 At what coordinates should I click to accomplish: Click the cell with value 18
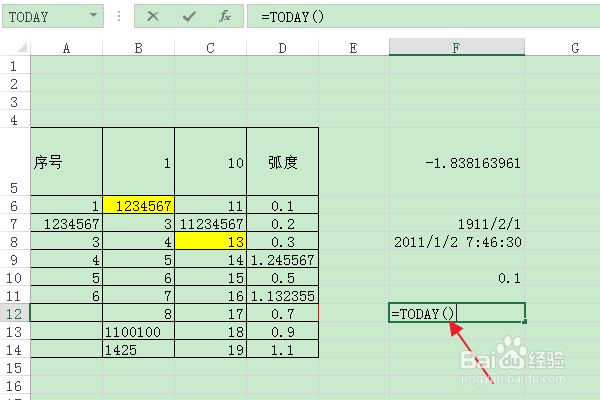[x=210, y=331]
